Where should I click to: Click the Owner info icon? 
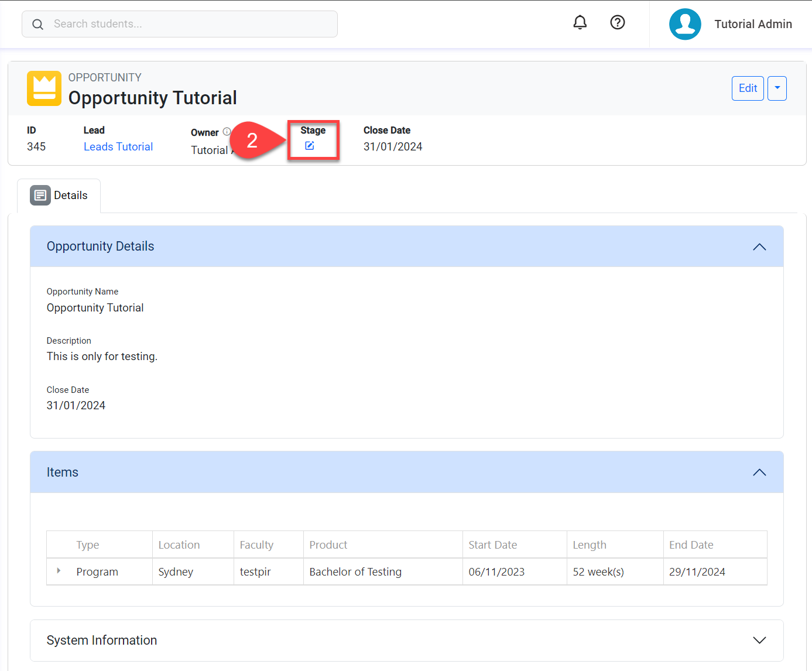pos(227,132)
